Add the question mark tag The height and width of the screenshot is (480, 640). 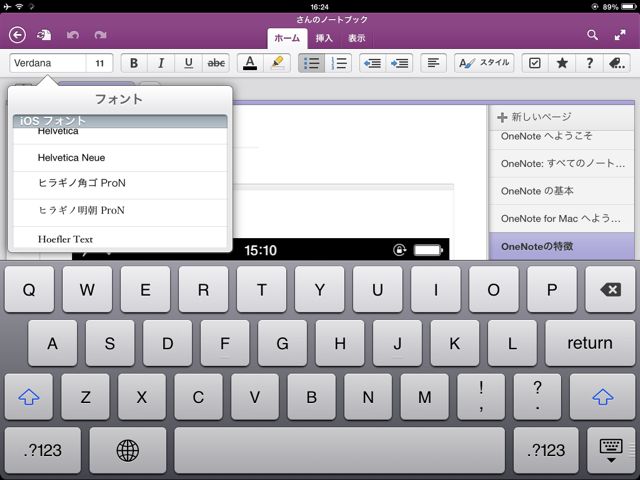coord(589,63)
